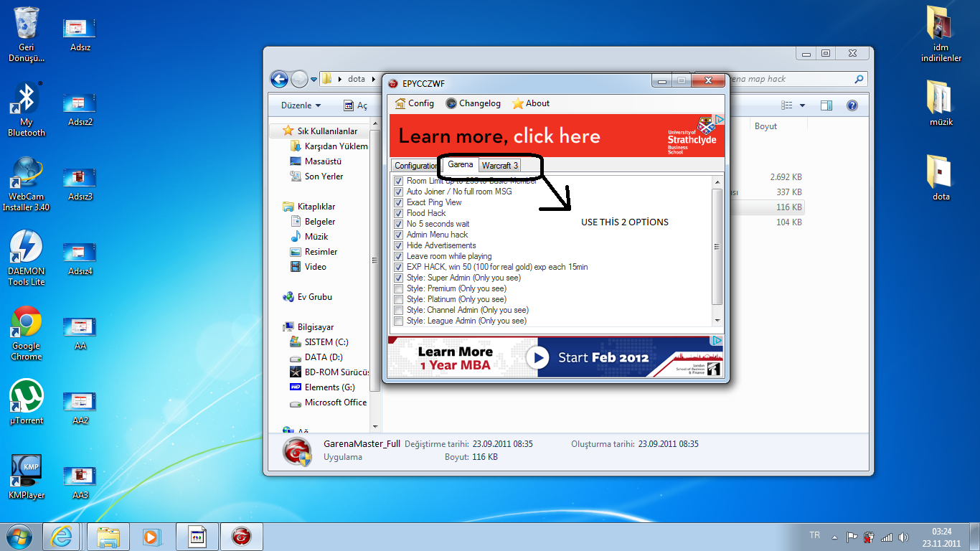Open the Changelog toolbar item
Screen dimensions: 980x551
473,103
